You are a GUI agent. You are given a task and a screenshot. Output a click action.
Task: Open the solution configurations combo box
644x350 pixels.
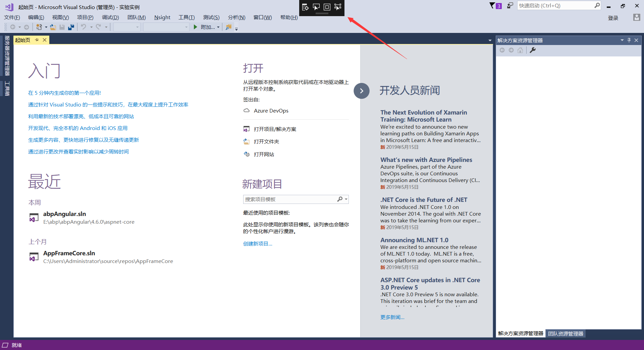pos(127,27)
